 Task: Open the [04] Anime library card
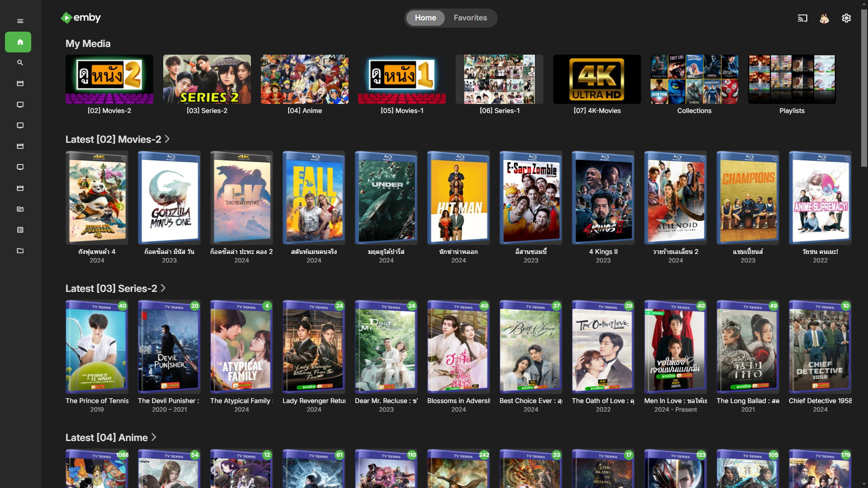point(305,80)
